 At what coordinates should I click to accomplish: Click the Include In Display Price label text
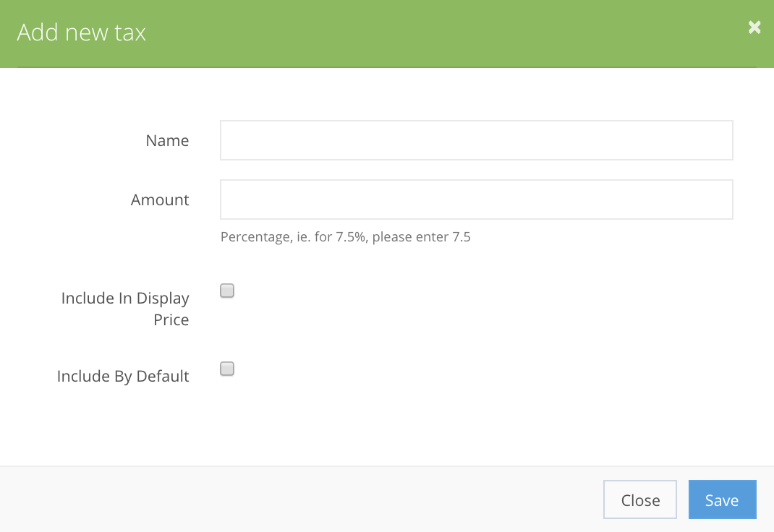point(125,309)
